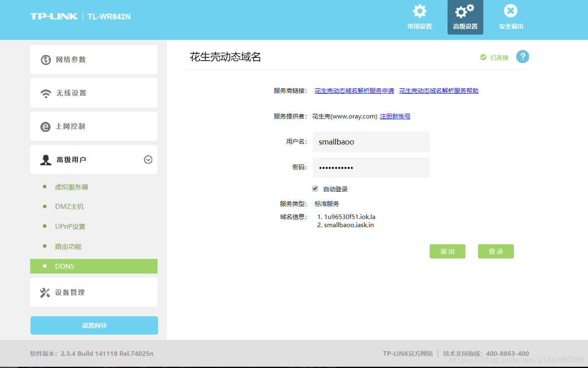Open 设备管理 menu section
This screenshot has height=368, width=588.
click(94, 292)
